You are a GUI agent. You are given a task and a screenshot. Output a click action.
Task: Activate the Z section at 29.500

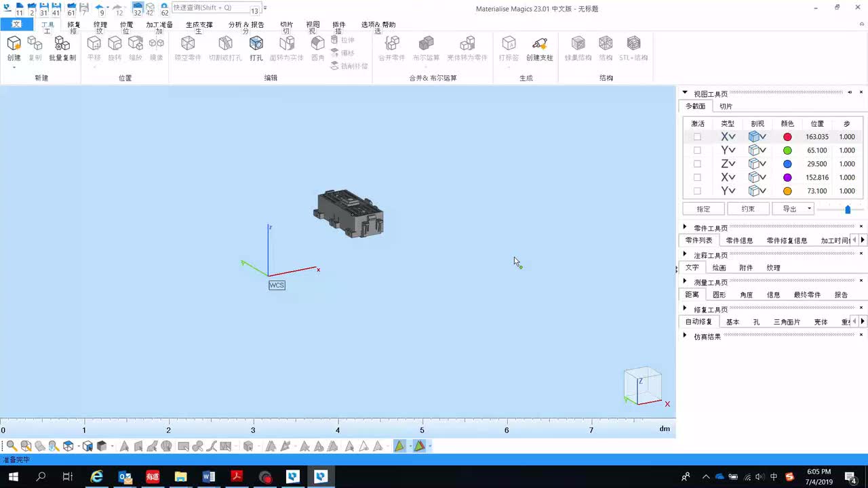coord(697,164)
